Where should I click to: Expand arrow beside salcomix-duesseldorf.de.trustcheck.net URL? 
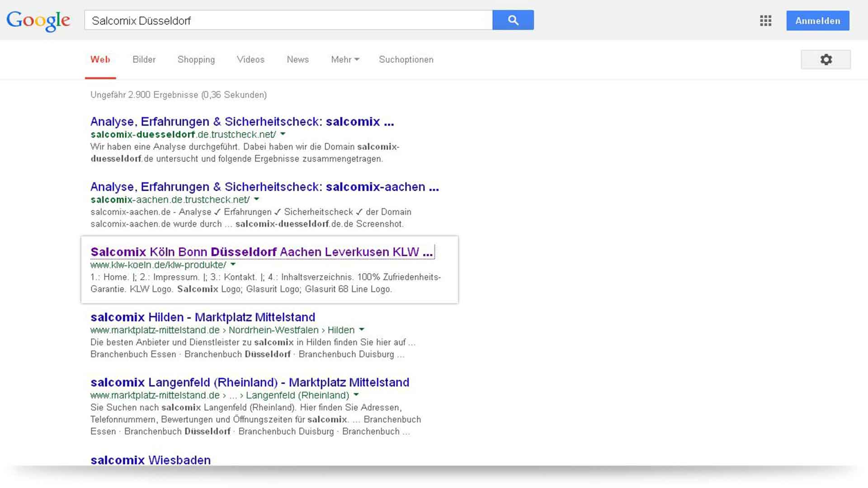click(283, 134)
